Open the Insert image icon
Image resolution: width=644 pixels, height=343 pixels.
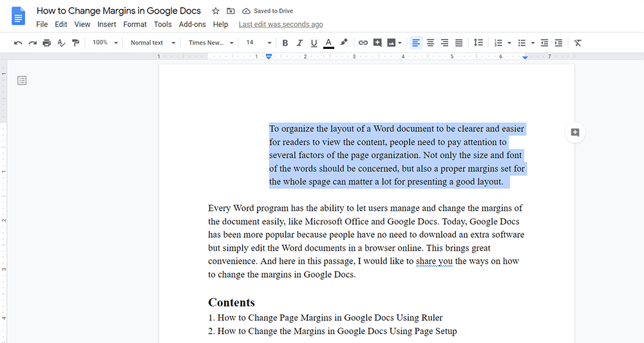click(392, 43)
